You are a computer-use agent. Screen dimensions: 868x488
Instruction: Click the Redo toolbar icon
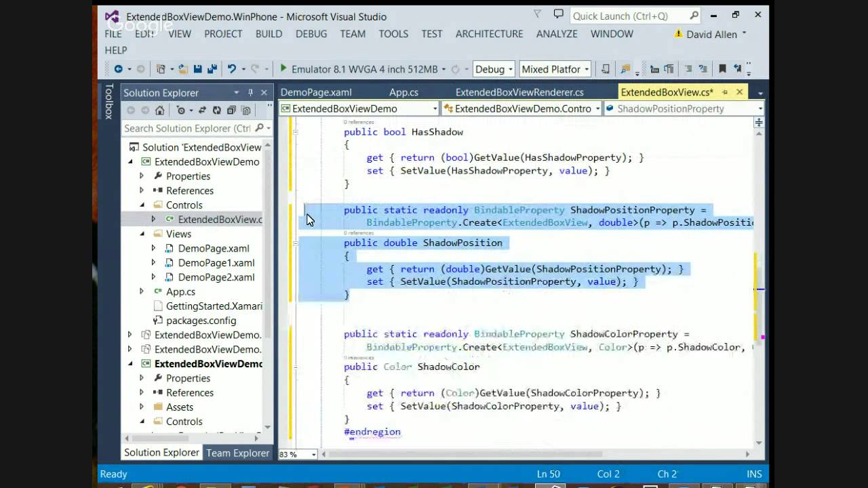255,69
